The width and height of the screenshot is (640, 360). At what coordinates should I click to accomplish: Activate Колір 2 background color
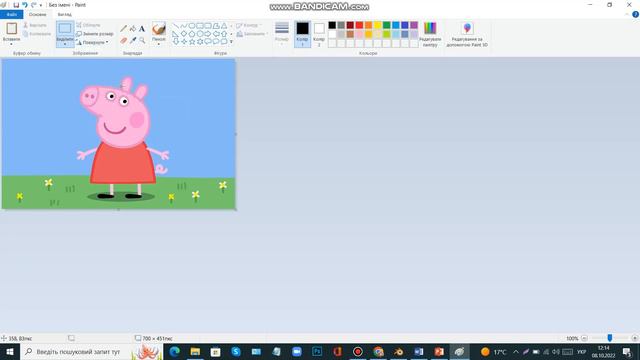[x=319, y=34]
